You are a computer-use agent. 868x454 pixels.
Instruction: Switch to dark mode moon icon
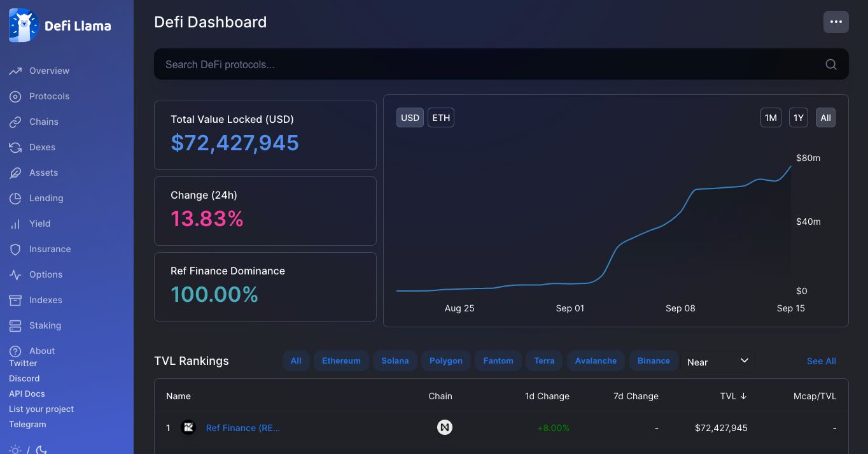click(41, 450)
